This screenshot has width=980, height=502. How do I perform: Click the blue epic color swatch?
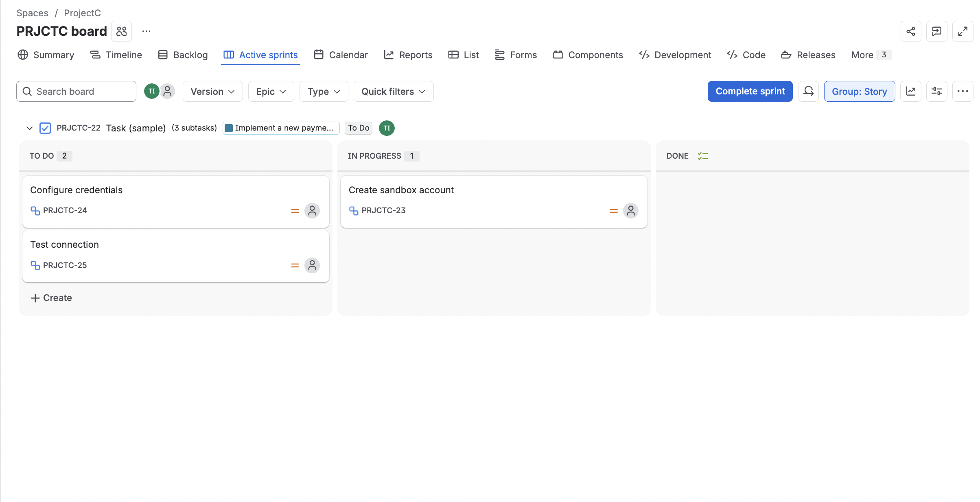(x=229, y=128)
